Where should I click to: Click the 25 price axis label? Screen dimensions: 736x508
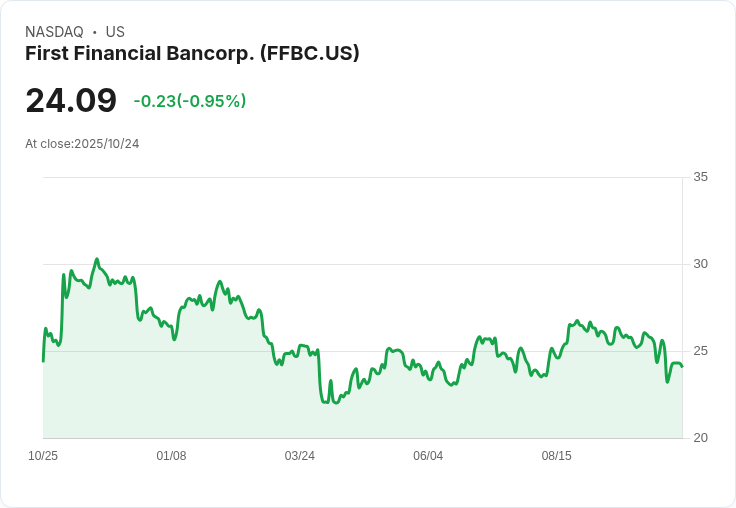700,351
